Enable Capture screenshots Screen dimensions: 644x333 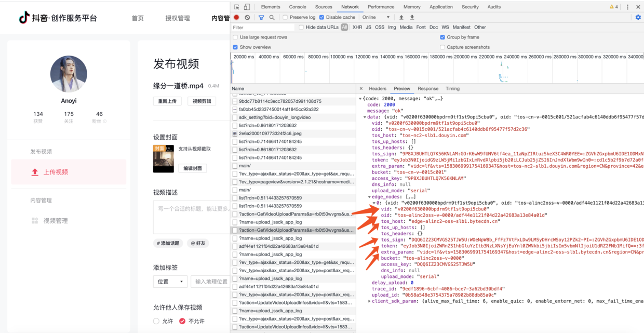(x=442, y=47)
